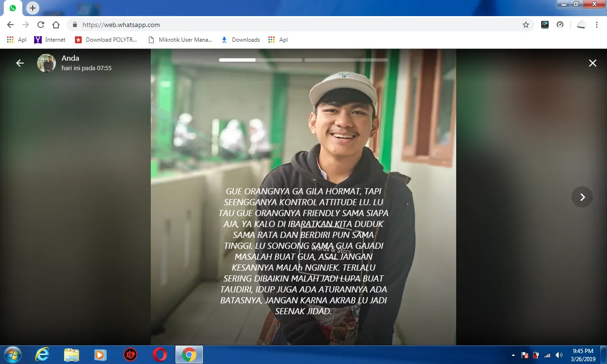607x364 pixels.
Task: Open a new browser tab
Action: [32, 8]
